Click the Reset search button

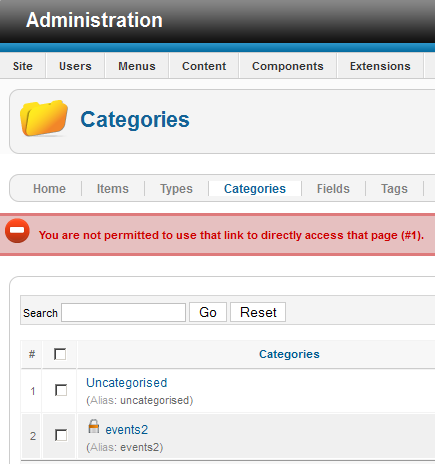coord(258,312)
